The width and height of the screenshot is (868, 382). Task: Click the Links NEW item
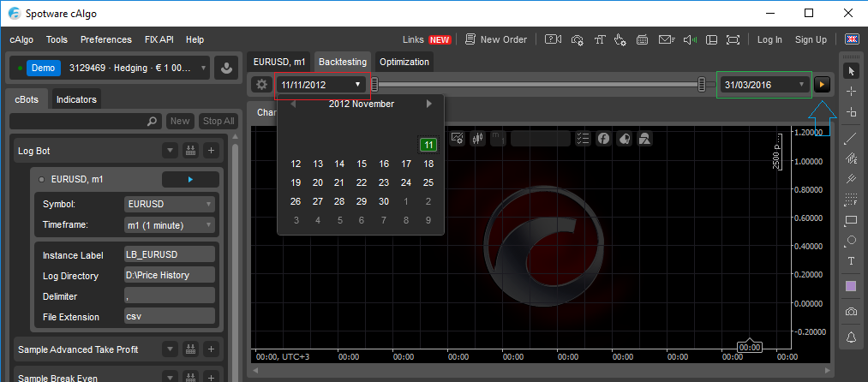tap(426, 39)
